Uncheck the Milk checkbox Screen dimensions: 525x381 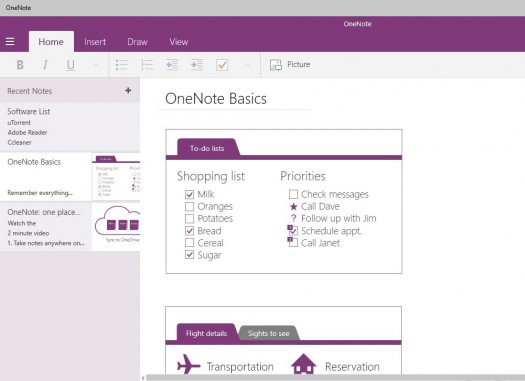coord(189,195)
